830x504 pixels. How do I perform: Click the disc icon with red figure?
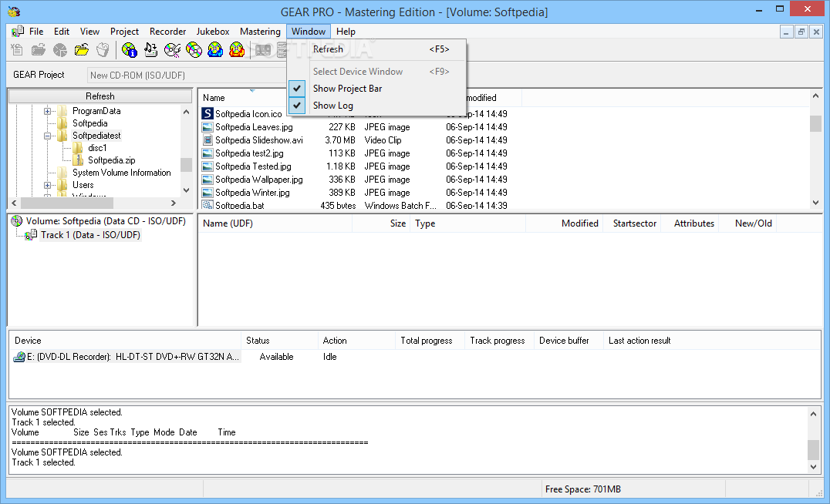point(237,50)
